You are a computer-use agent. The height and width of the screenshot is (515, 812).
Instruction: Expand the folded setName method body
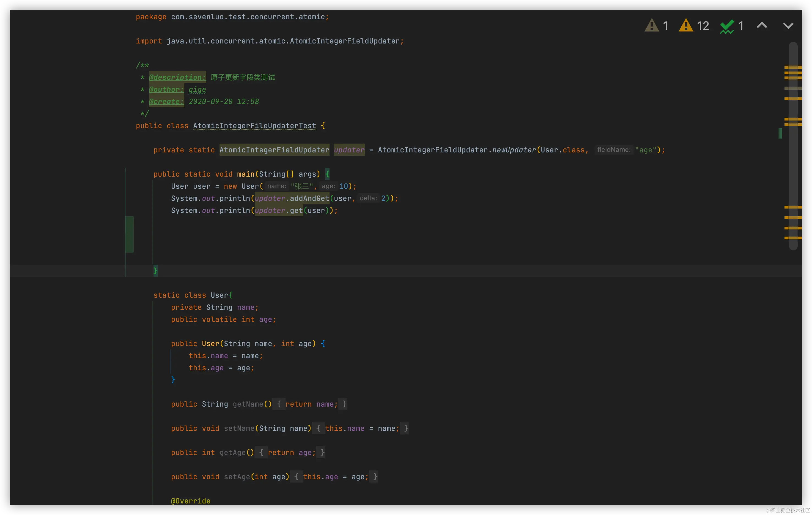pos(318,428)
